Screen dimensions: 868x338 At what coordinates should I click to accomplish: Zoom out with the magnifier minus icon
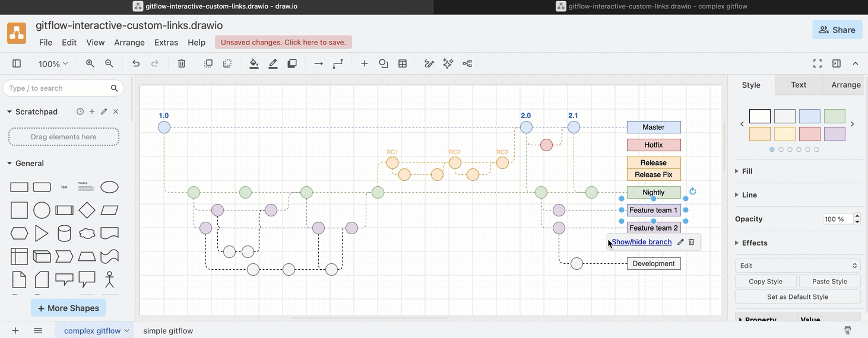coord(109,63)
